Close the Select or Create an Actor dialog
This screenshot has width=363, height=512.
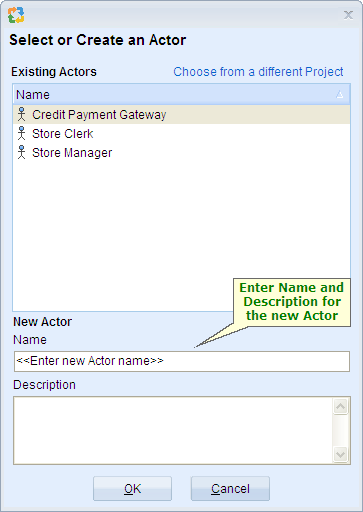pos(348,15)
